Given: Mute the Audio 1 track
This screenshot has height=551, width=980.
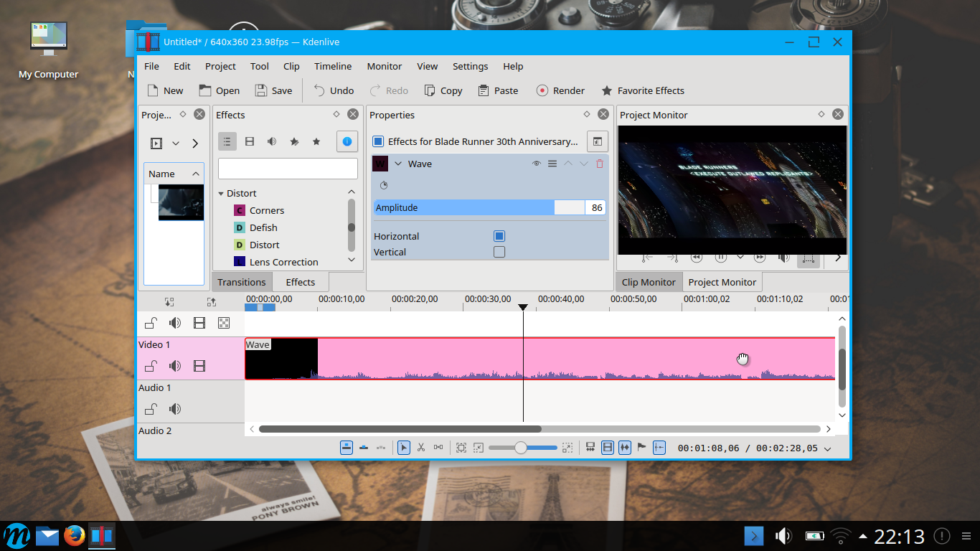Looking at the screenshot, I should 175,410.
